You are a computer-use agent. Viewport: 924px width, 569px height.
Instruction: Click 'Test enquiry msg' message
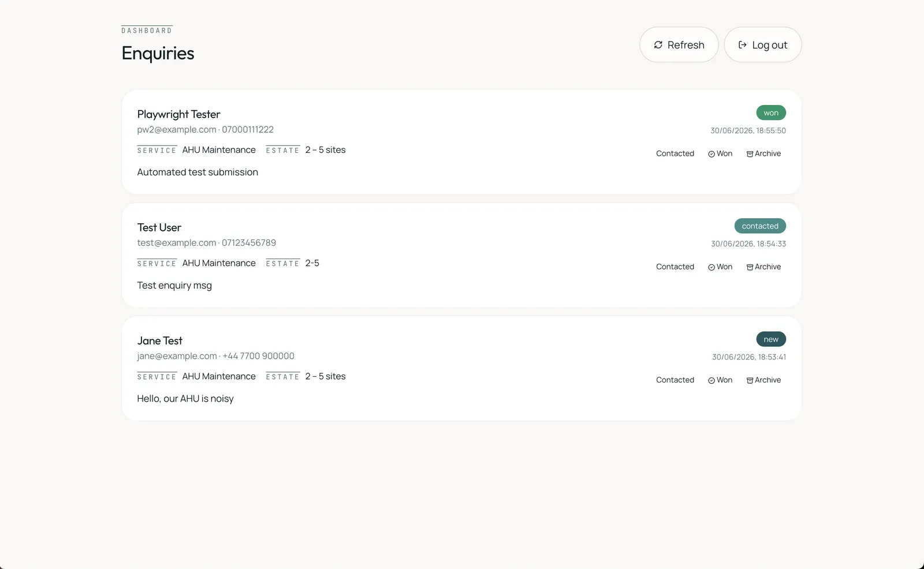[174, 285]
